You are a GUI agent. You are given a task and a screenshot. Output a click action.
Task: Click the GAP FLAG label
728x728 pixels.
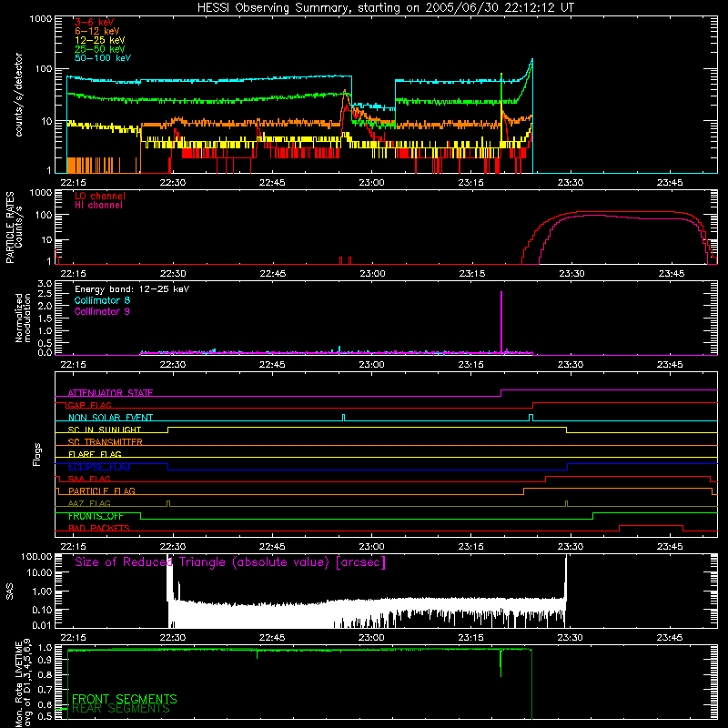[x=89, y=405]
